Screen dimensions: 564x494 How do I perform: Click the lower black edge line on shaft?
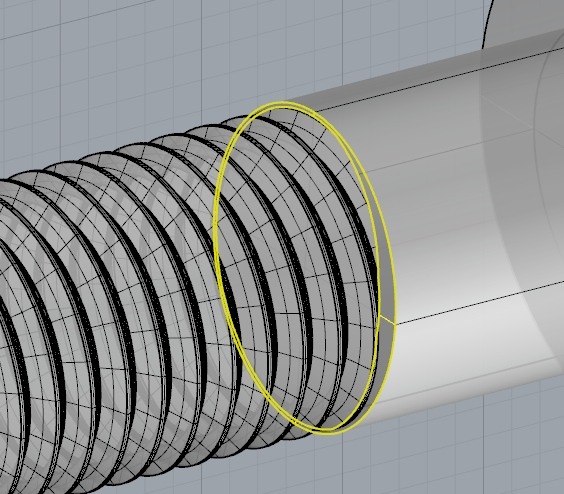click(x=478, y=303)
